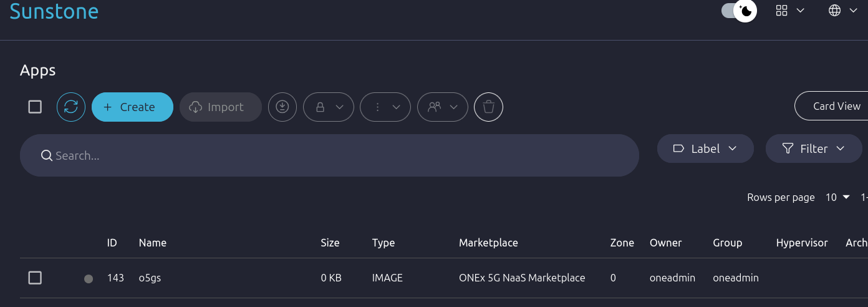Screen dimensions: 868x307
Task: Check the select-all apps checkbox
Action: click(35, 107)
